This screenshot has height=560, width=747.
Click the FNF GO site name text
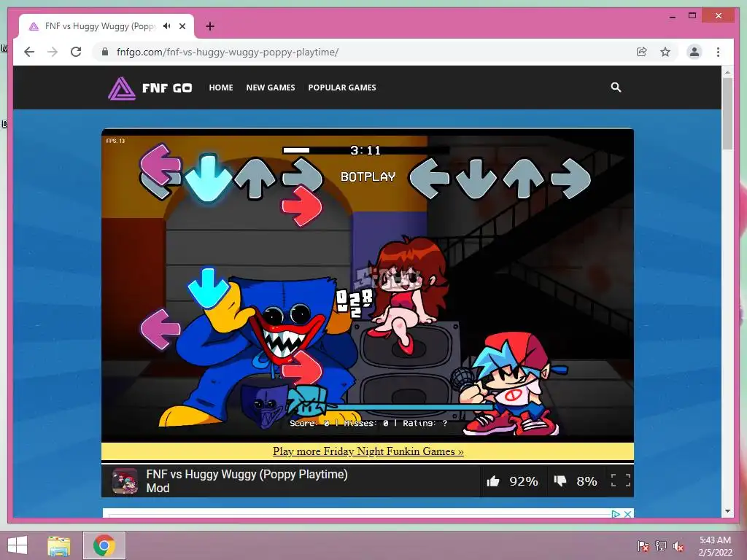click(167, 88)
